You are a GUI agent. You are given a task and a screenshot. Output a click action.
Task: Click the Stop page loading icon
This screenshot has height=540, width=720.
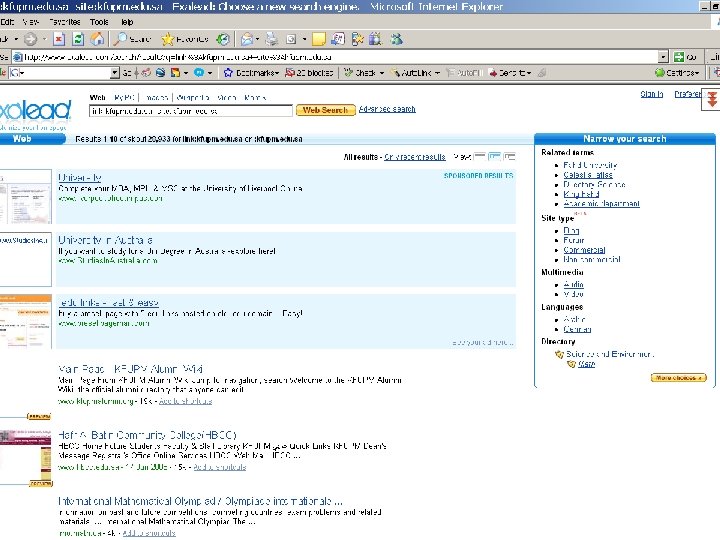(x=59, y=39)
